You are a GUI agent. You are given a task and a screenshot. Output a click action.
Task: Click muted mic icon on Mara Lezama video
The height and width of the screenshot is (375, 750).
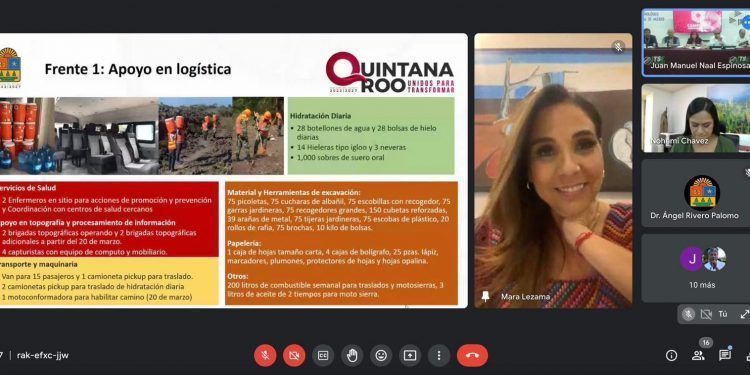618,47
